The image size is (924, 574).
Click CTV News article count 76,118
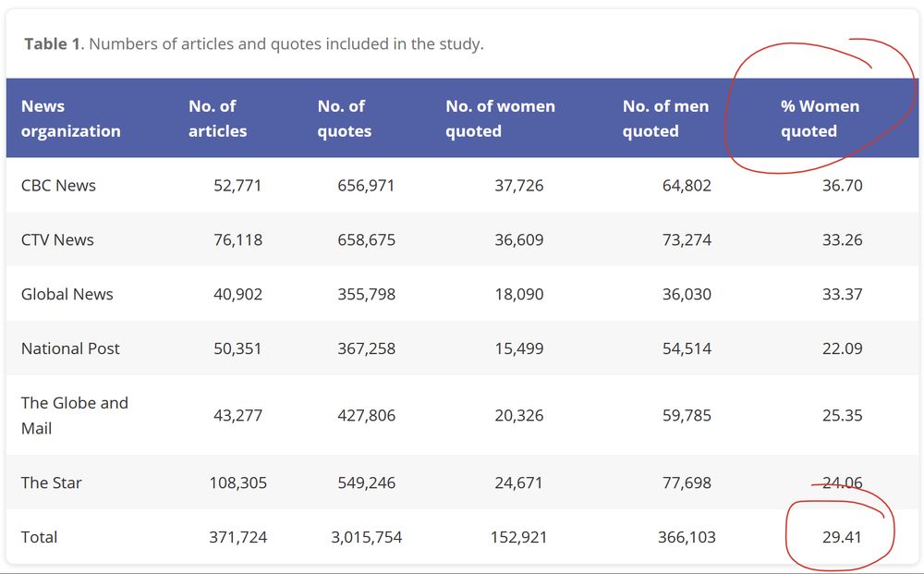(x=237, y=239)
